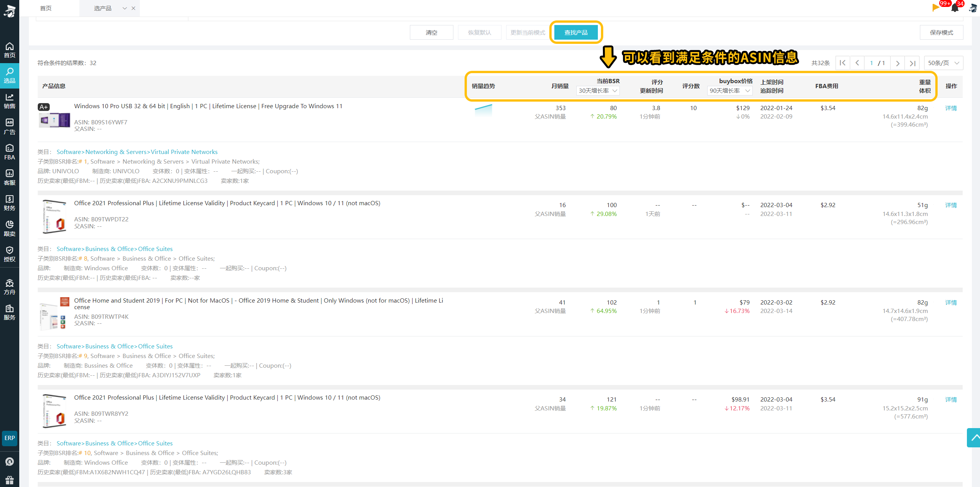Open the 客服 customer service sidebar icon
The image size is (980, 487).
point(9,177)
